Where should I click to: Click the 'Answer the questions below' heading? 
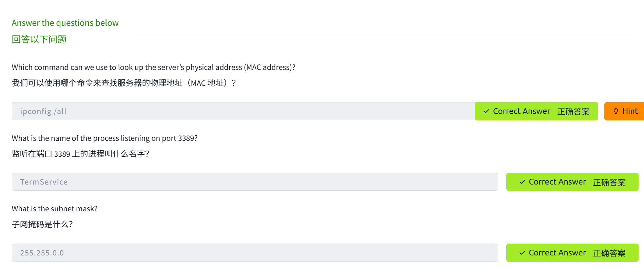65,23
